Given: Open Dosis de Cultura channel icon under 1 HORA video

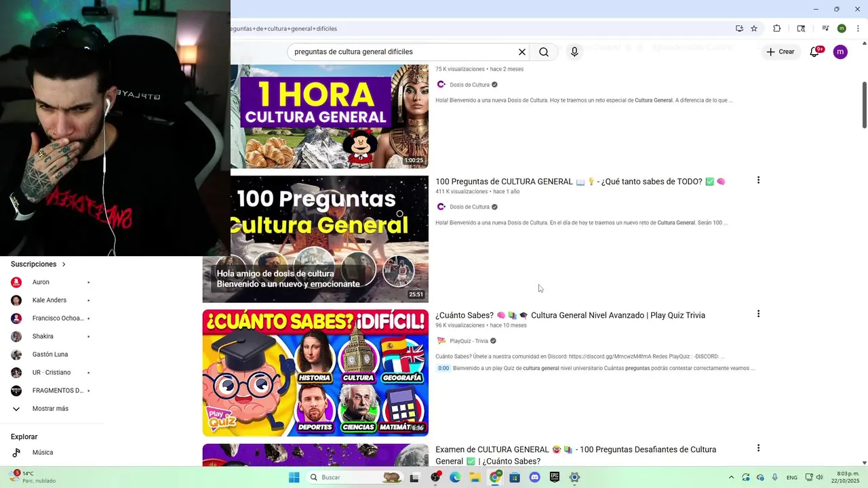Looking at the screenshot, I should [x=441, y=85].
